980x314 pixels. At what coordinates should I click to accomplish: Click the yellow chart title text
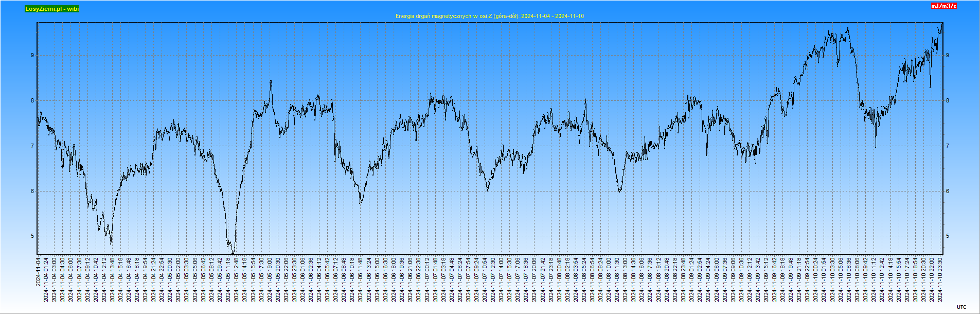point(489,16)
